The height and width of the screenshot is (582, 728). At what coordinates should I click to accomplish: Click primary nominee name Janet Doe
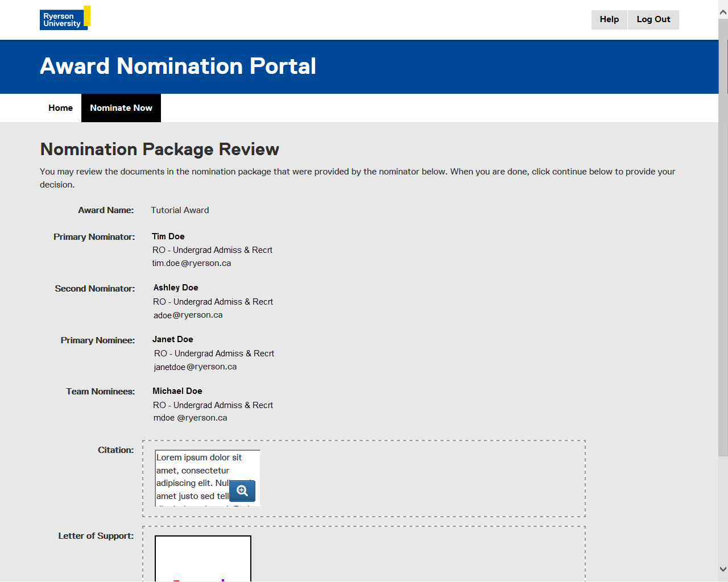[173, 339]
